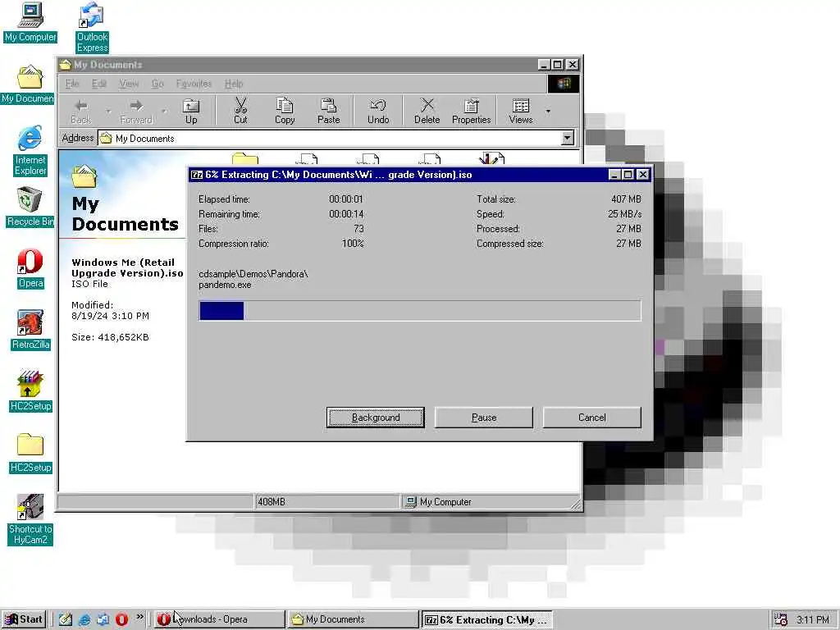Click the 7z icon in extraction title bar
This screenshot has width=840, height=630.
197,175
